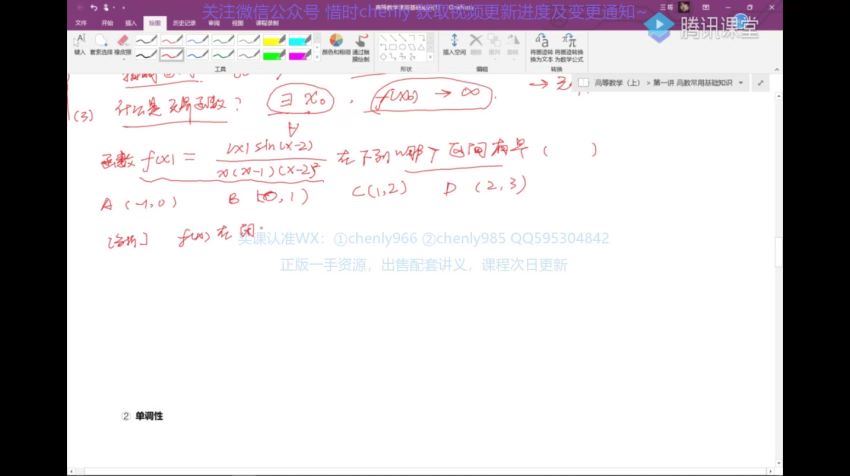Pick the thin black pen in top row
The width and height of the screenshot is (850, 476).
point(146,40)
